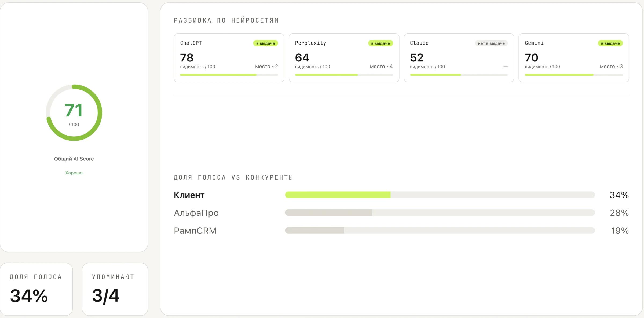Click the ChatGPT visibility progress bar
Viewport: 644px width, 318px height.
pos(229,75)
